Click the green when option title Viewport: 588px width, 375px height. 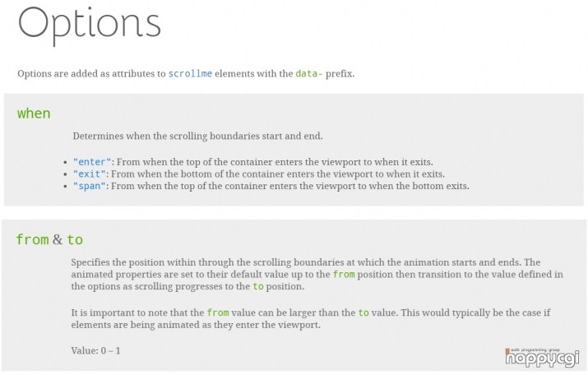(x=34, y=113)
